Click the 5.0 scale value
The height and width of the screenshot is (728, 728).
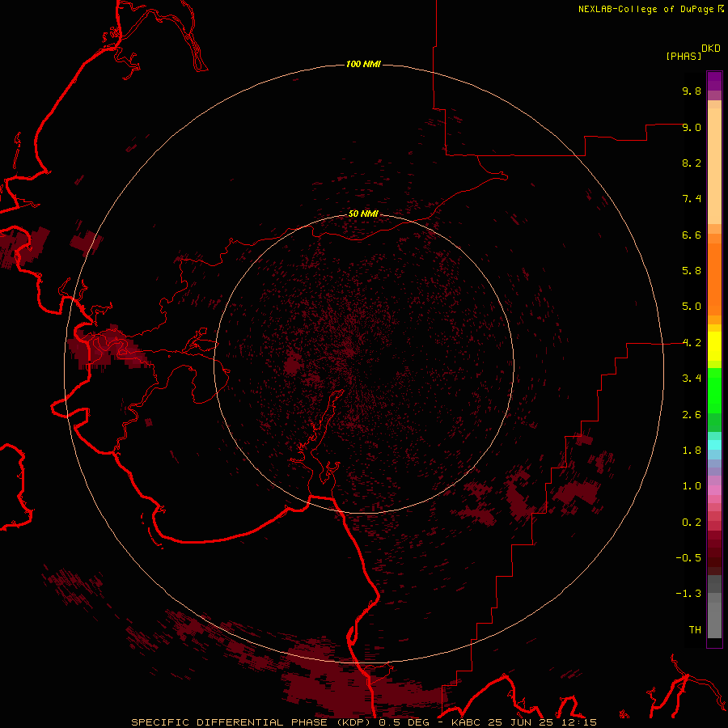point(692,307)
